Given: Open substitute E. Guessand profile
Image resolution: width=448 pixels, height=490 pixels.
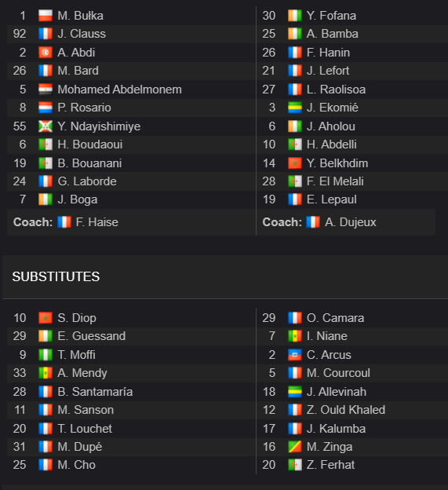Looking at the screenshot, I should pyautogui.click(x=92, y=336).
